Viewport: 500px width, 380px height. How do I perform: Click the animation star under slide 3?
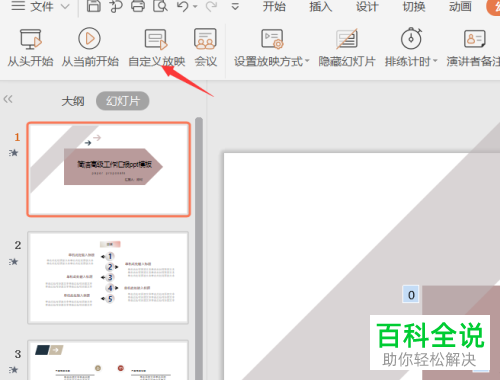pos(13,370)
